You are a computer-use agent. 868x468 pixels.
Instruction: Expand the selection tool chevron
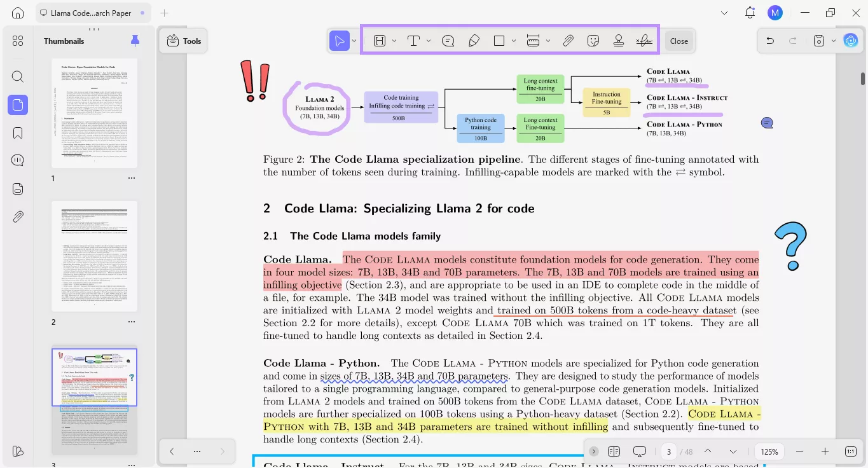(x=354, y=40)
